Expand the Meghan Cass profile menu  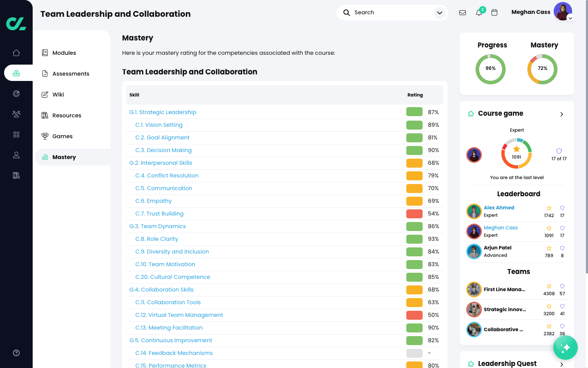570,18
